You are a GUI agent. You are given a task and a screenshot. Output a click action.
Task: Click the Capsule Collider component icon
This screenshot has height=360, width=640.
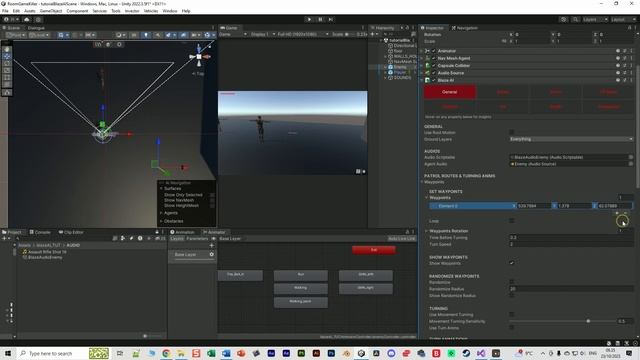pyautogui.click(x=427, y=66)
